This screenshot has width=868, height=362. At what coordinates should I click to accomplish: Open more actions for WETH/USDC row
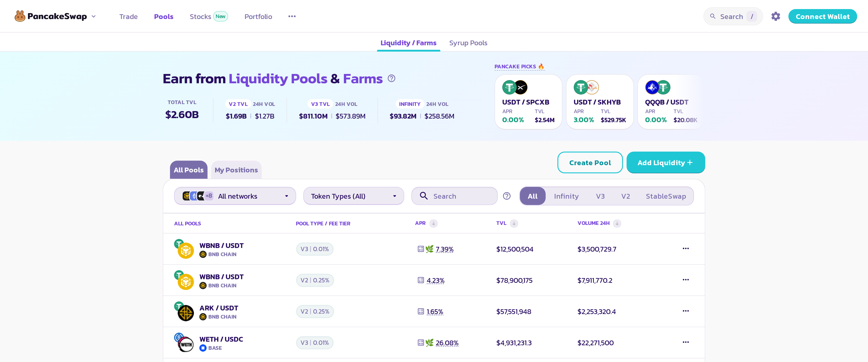(x=685, y=342)
